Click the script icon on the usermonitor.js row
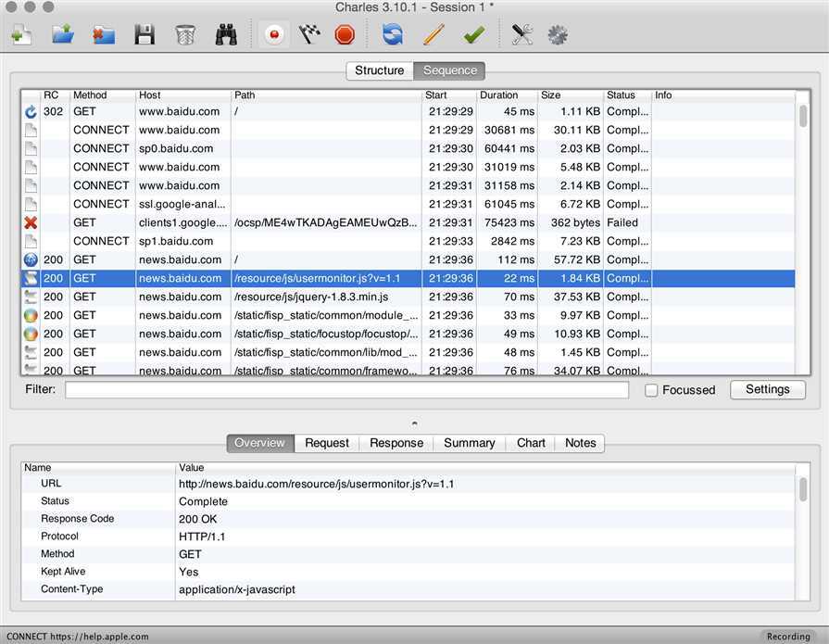 pyautogui.click(x=31, y=278)
